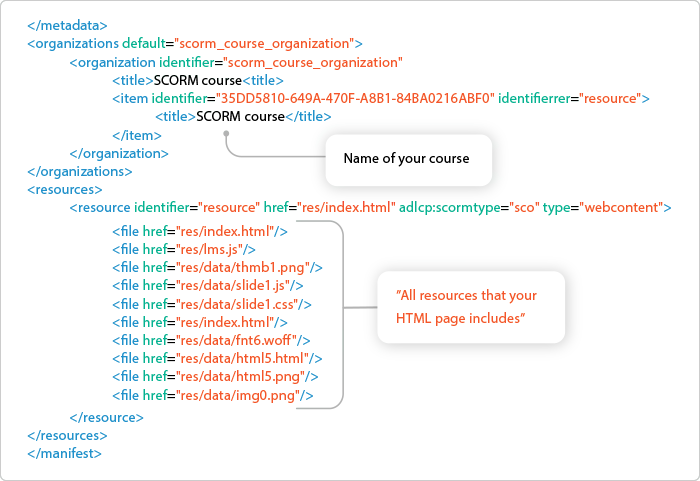Click the closing </resources> tag
700x481 pixels.
67,435
